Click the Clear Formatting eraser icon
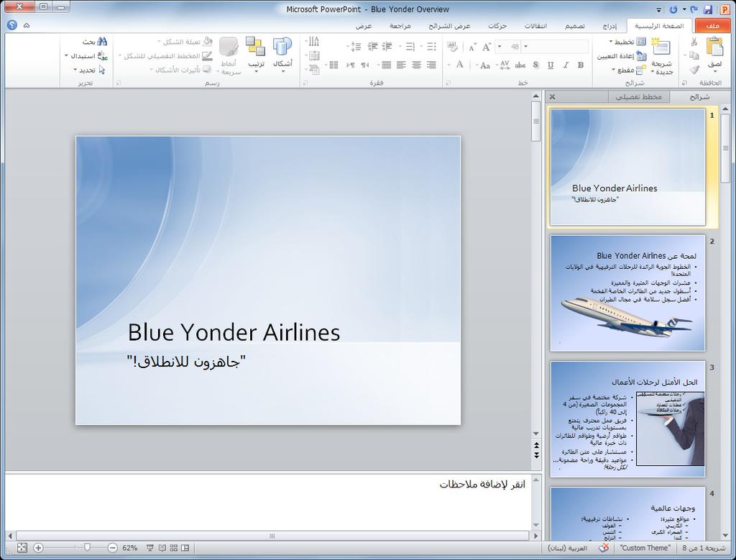Screen dimensions: 736x560 click(452, 47)
